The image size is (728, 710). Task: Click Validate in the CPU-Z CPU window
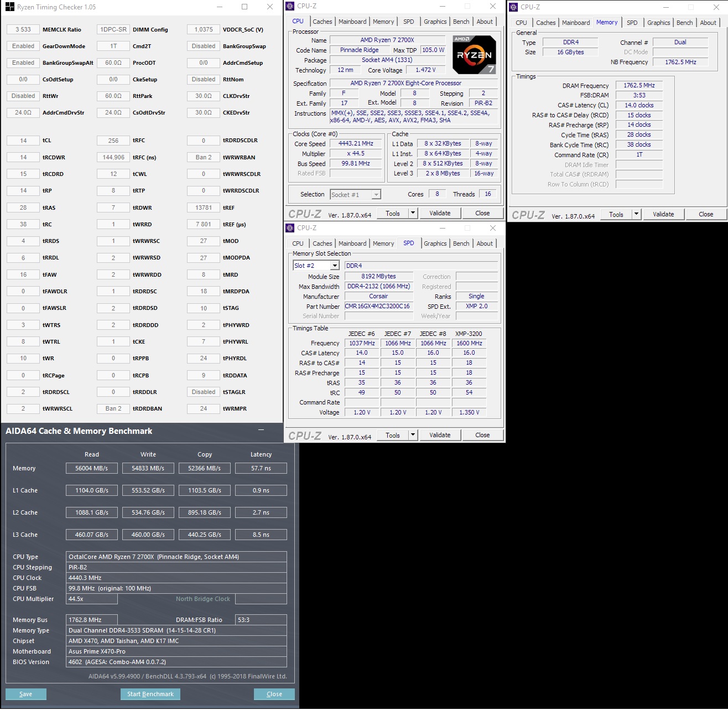[x=440, y=213]
